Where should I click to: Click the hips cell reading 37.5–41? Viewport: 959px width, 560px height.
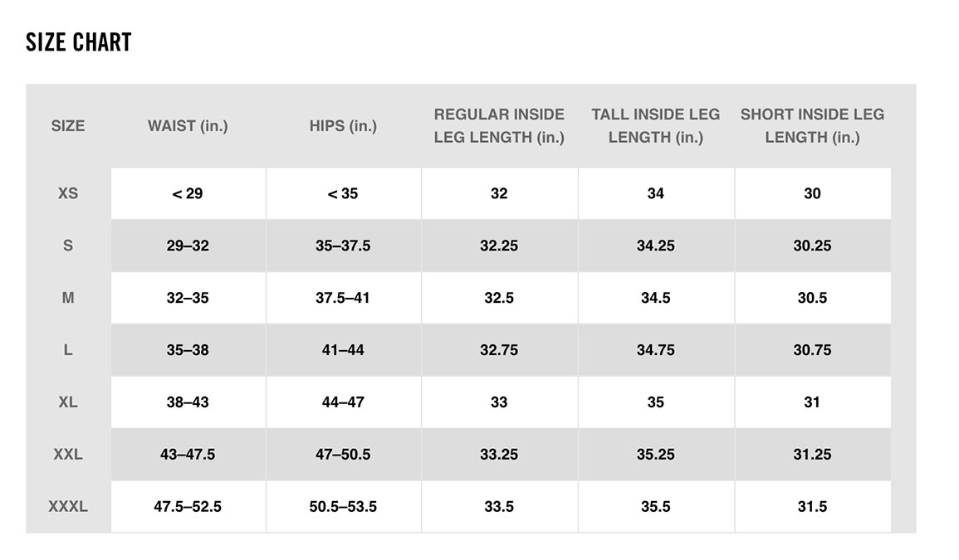(x=343, y=298)
